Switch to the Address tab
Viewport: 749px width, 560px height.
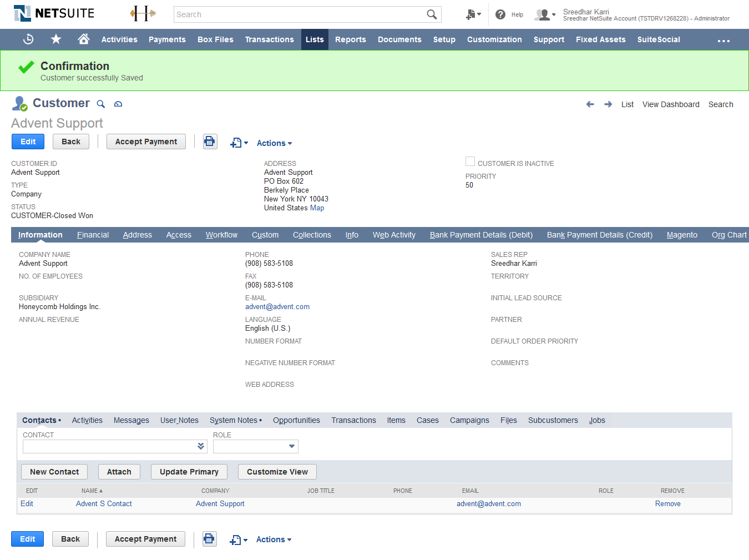tap(138, 235)
